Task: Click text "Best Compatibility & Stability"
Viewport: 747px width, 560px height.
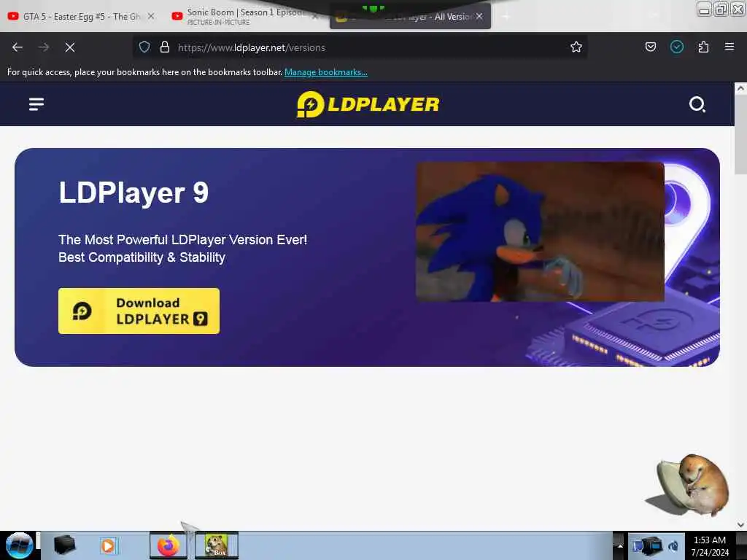Action: coord(142,257)
